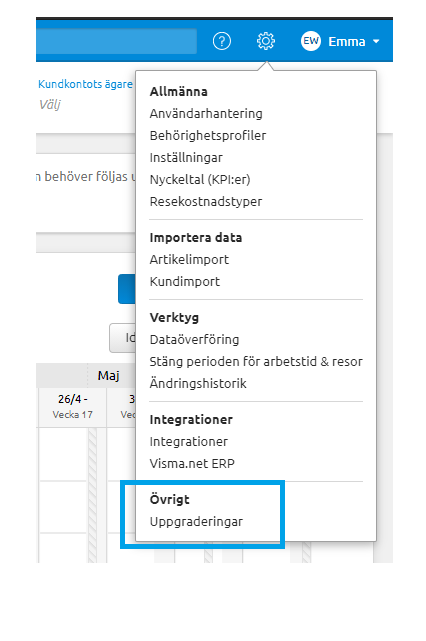The image size is (426, 641).
Task: Select Stäng perioden för arbetstid & resor
Action: [256, 362]
